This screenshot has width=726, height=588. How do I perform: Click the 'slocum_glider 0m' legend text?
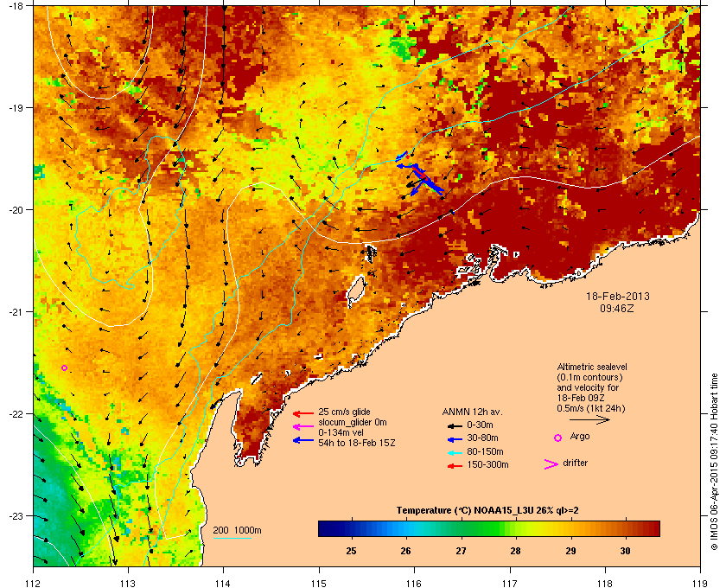[x=353, y=422]
